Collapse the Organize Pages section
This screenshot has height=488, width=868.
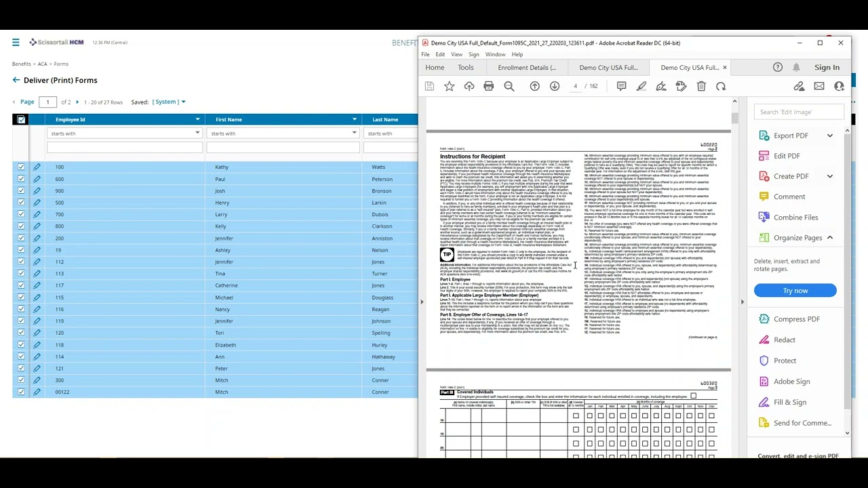[x=830, y=238]
